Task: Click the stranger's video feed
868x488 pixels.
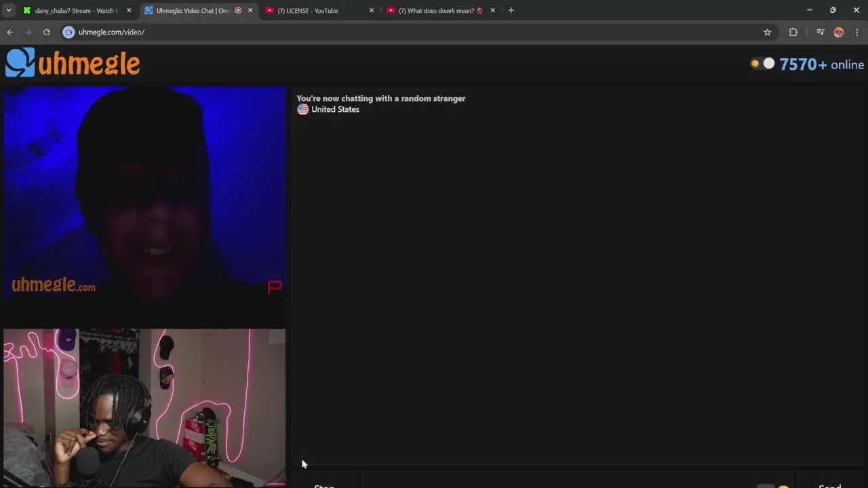Action: [144, 192]
